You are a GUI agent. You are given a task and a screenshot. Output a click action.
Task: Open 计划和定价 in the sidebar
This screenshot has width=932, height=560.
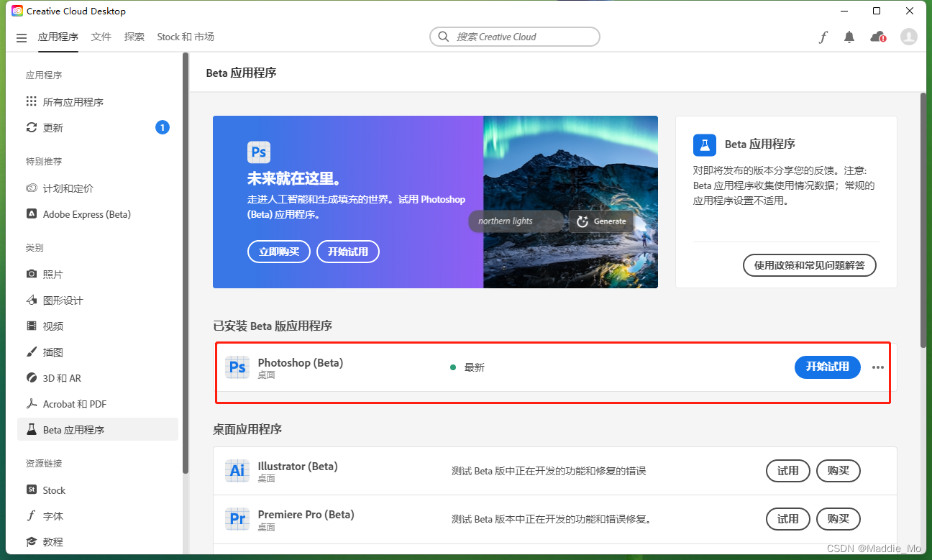pos(98,188)
